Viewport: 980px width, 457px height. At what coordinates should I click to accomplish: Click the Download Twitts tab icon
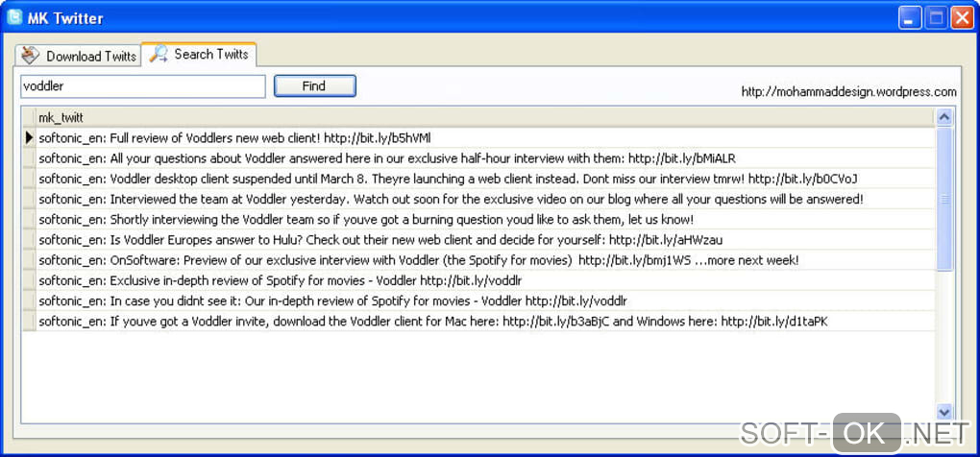[x=30, y=56]
